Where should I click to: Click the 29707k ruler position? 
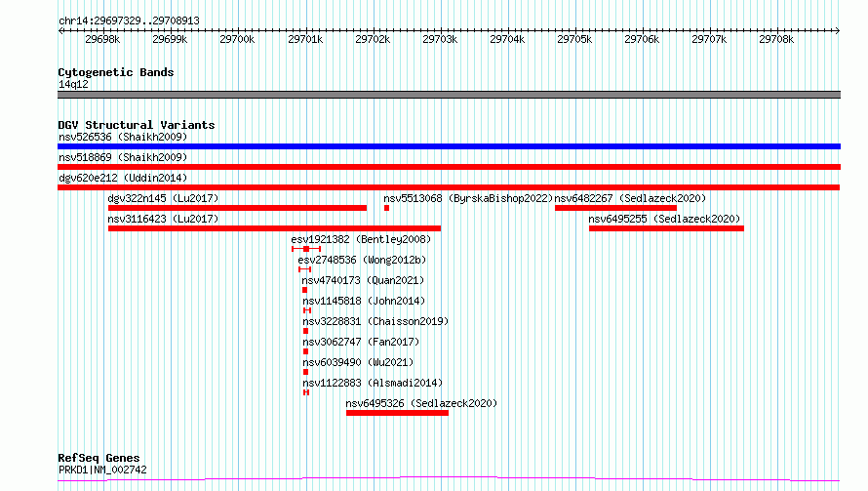tap(709, 39)
